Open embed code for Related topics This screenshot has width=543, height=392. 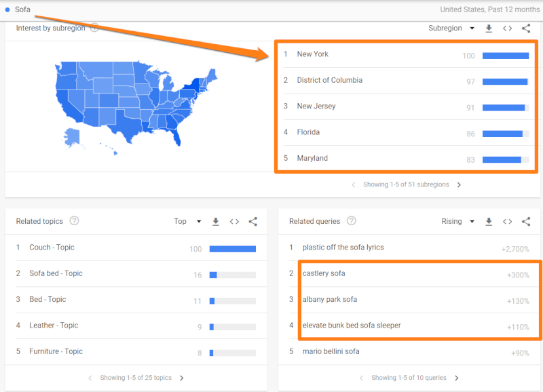pyautogui.click(x=234, y=221)
